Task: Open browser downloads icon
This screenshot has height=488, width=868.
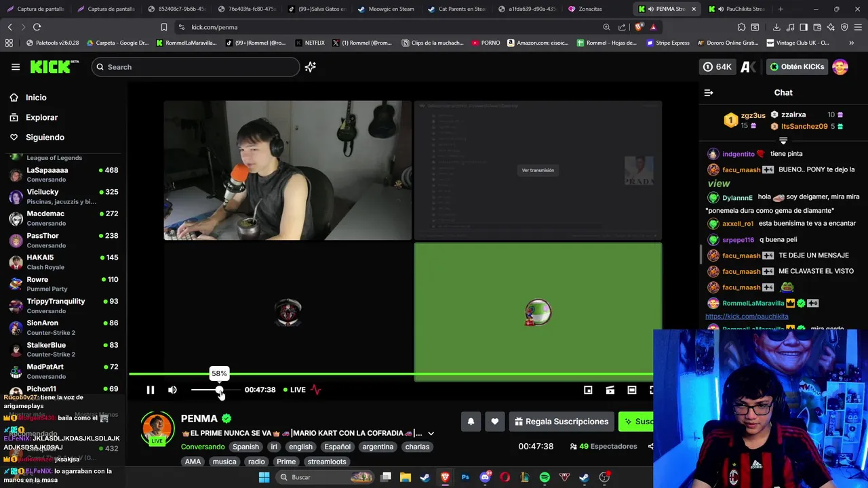Action: 776,27
